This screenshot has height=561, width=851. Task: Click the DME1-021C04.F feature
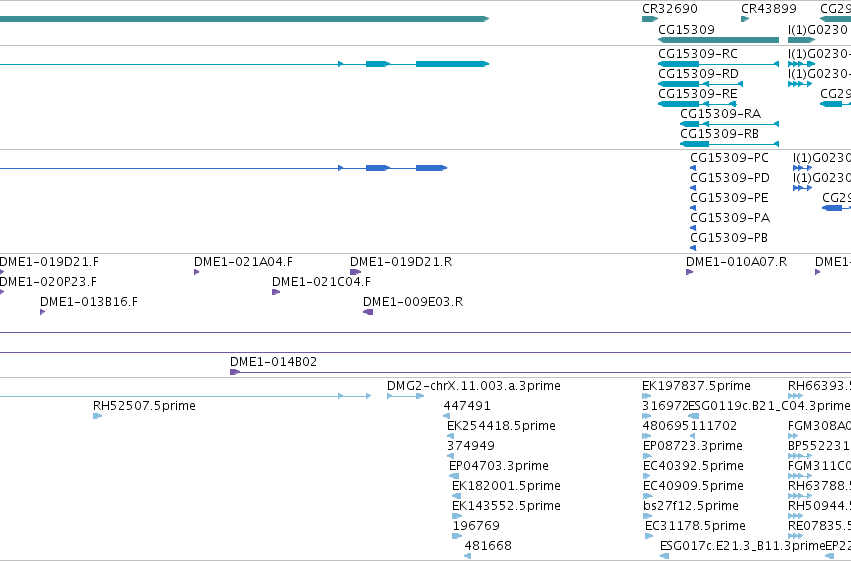[x=321, y=282]
